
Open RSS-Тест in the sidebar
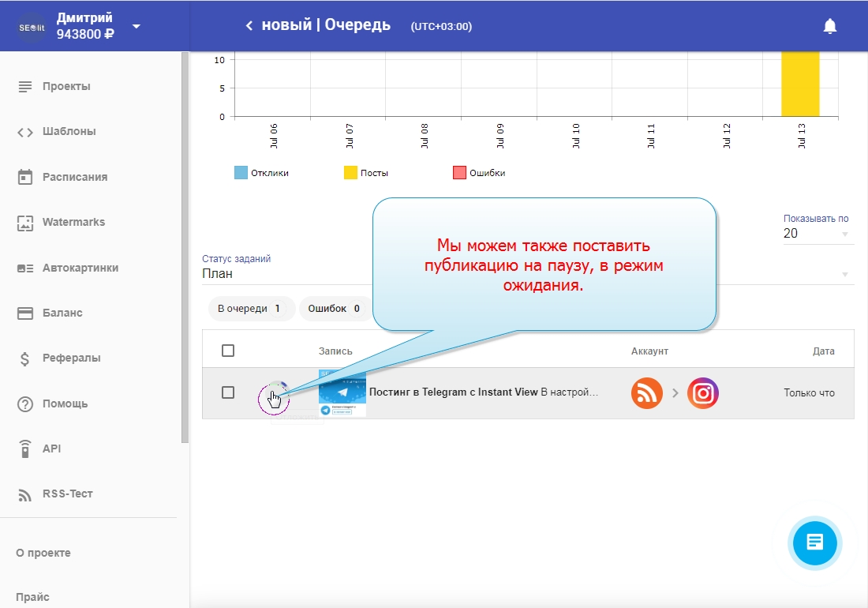(67, 494)
